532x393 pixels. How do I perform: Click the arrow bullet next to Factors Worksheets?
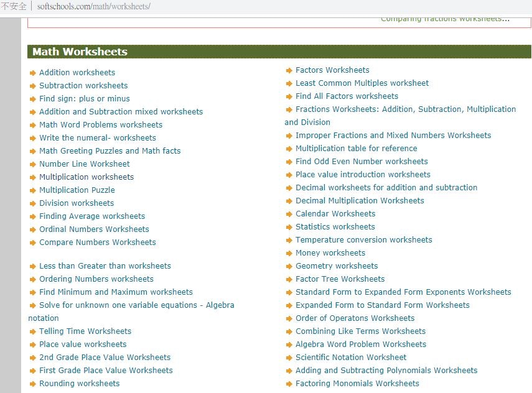[289, 70]
